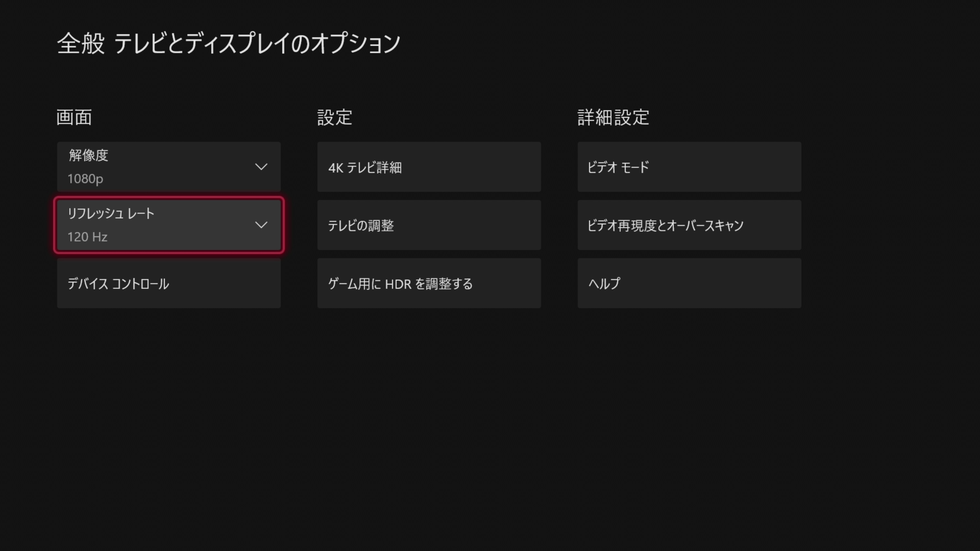Expand the リフレッシュ レート dropdown
Screen dimensions: 980x551
click(x=169, y=225)
